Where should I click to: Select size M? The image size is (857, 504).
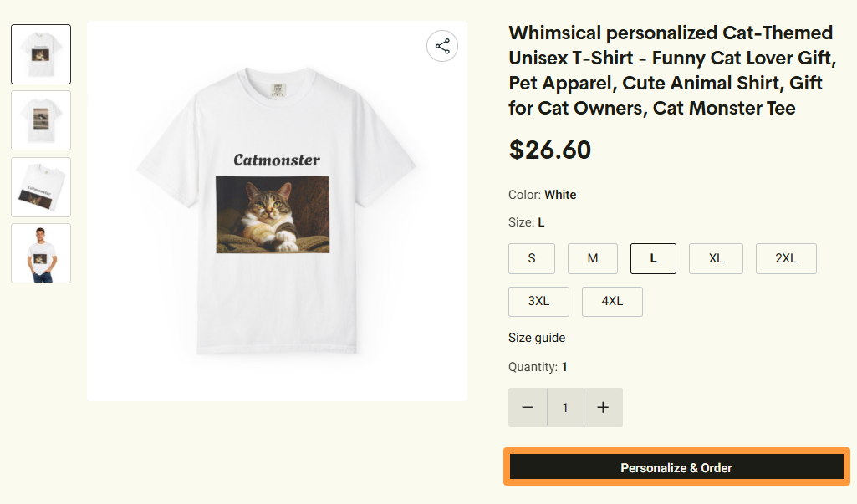592,258
